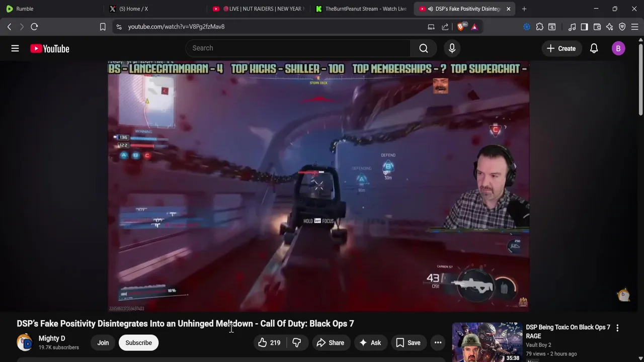Open Leo AI sparkle icon
The image size is (644, 362).
point(610,27)
